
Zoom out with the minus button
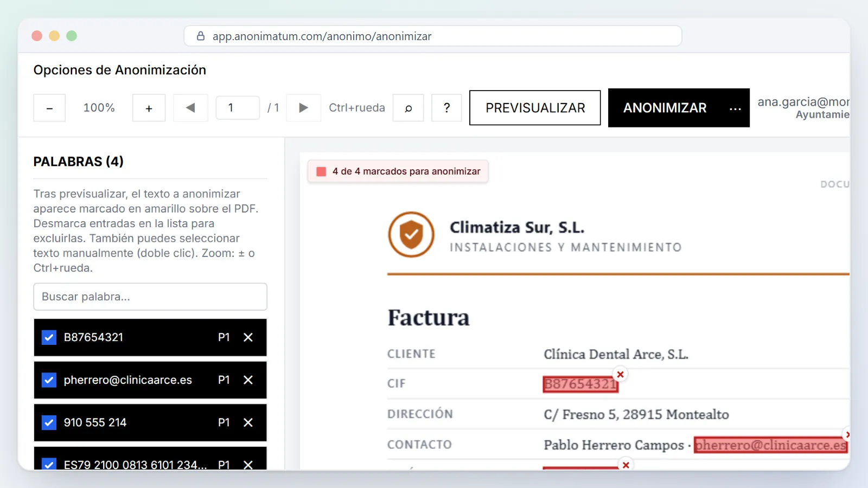[49, 108]
